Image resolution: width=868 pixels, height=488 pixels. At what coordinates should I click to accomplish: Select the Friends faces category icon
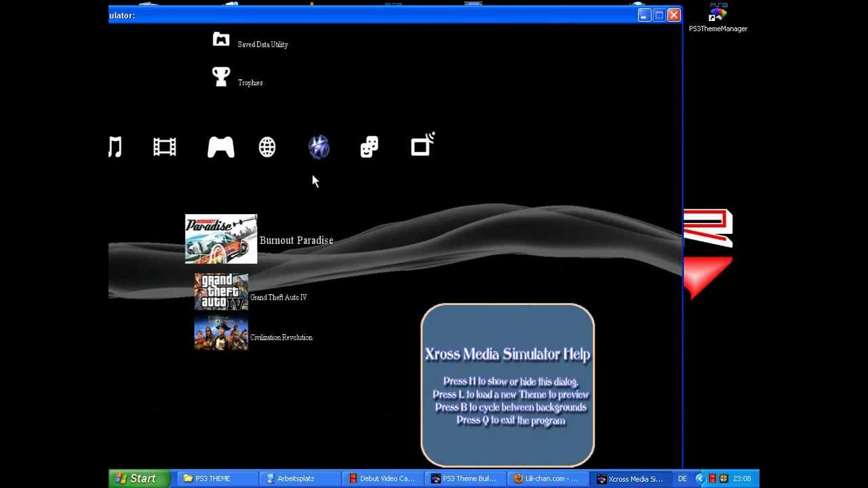[x=369, y=147]
